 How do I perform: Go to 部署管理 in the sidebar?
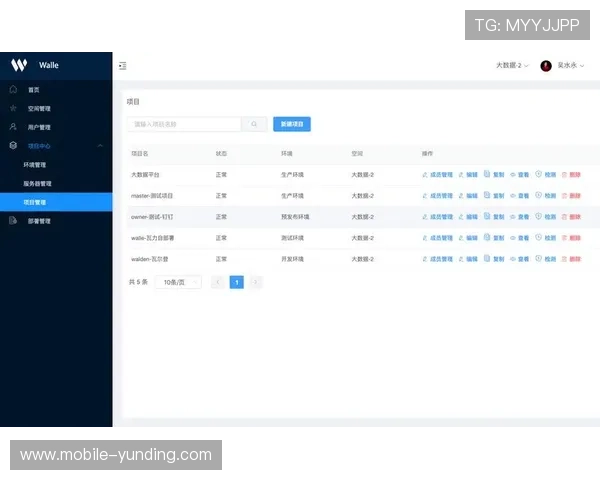click(x=39, y=221)
